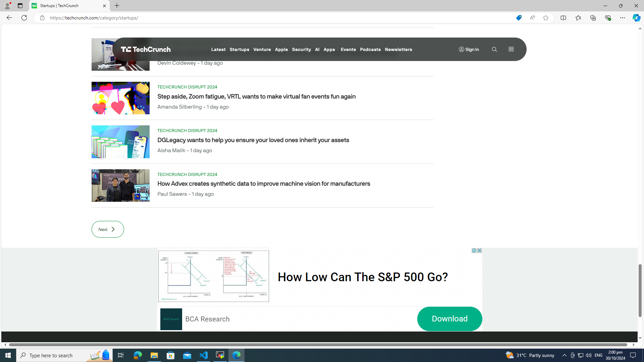Image resolution: width=644 pixels, height=362 pixels.
Task: Open the DGLegacy inherit assets article
Action: click(x=253, y=140)
